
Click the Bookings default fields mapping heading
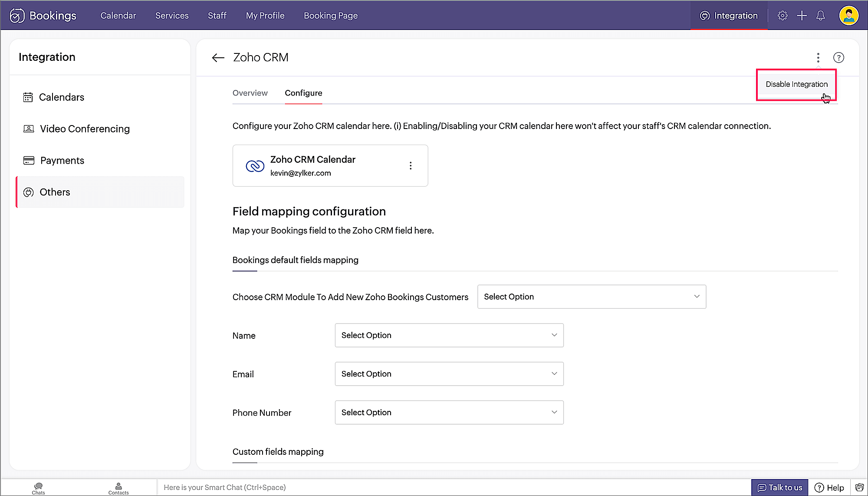point(295,260)
